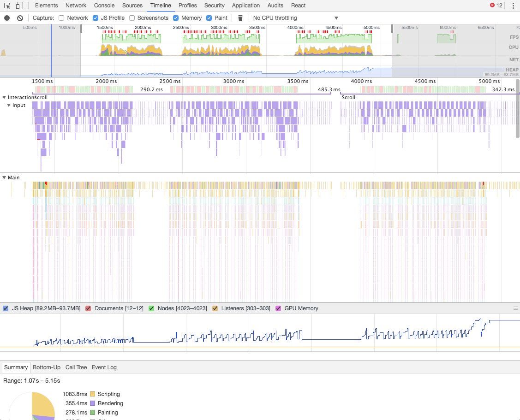The height and width of the screenshot is (420, 520).
Task: Enable the Network capture checkbox
Action: 62,18
